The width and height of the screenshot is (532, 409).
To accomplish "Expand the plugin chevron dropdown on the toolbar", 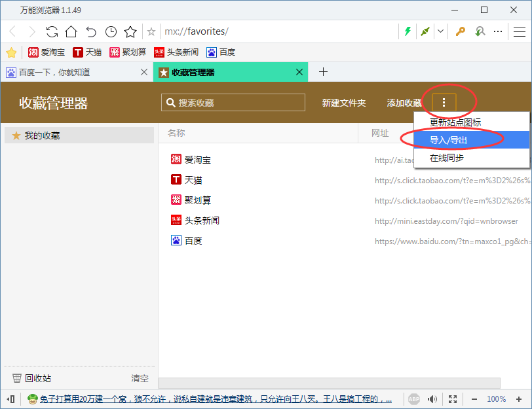I will tap(441, 31).
